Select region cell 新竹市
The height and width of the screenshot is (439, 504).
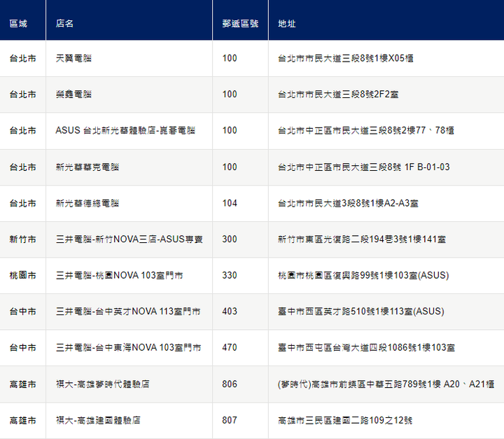pos(23,239)
